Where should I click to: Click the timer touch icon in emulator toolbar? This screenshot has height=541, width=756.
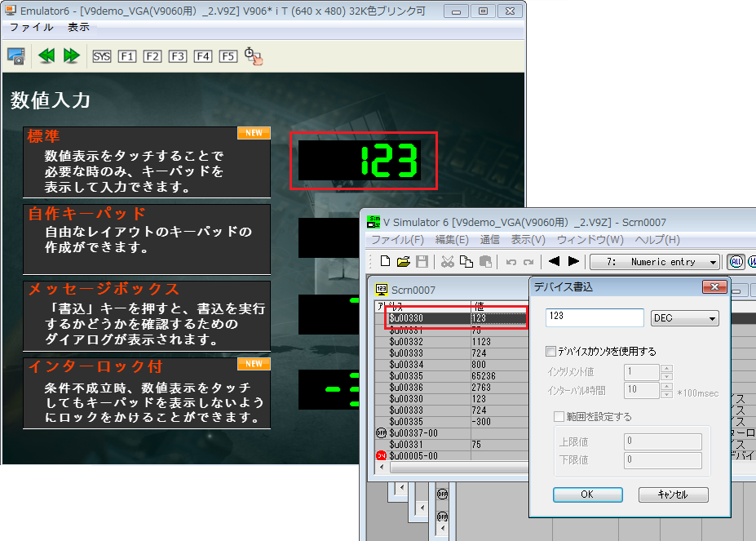[254, 56]
